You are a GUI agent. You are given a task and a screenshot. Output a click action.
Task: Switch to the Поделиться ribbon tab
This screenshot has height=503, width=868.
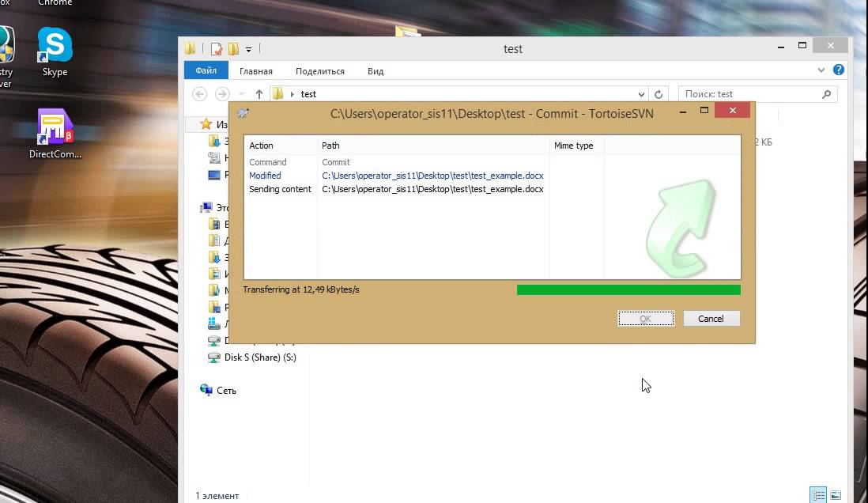(320, 71)
